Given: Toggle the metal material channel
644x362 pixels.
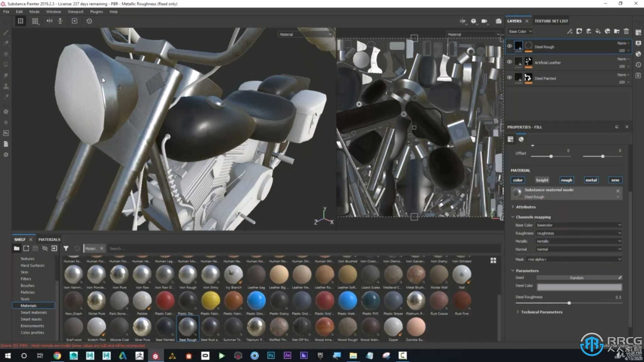Looking at the screenshot, I should pyautogui.click(x=591, y=180).
